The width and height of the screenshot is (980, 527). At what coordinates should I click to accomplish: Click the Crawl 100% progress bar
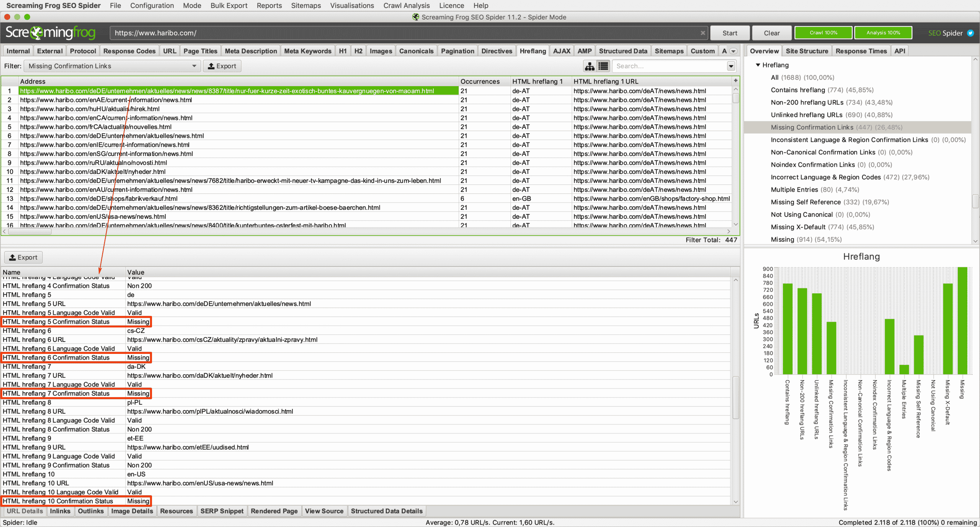pyautogui.click(x=823, y=33)
